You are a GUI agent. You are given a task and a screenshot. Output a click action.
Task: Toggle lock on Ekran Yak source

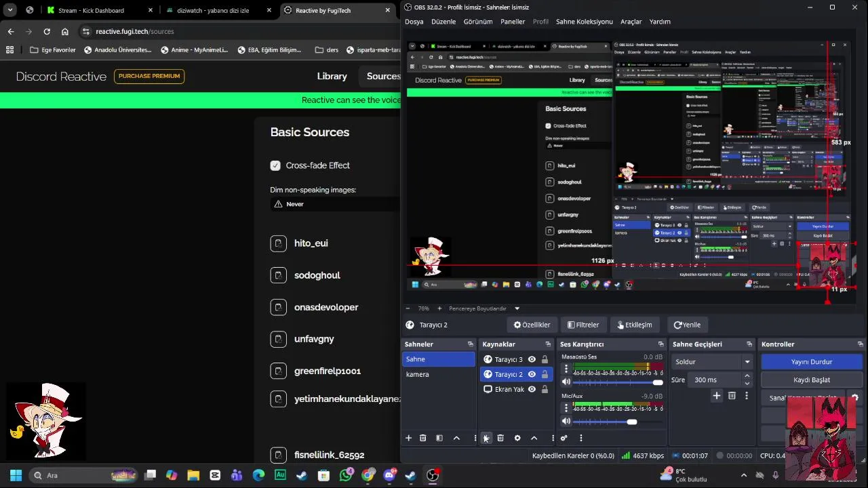pos(545,389)
